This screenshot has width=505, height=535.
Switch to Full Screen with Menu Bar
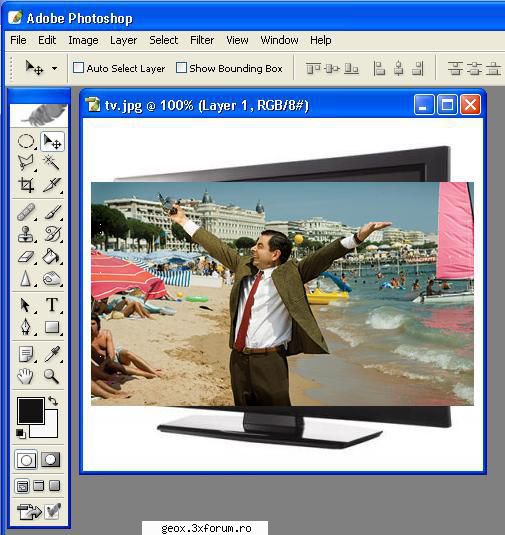[39, 486]
